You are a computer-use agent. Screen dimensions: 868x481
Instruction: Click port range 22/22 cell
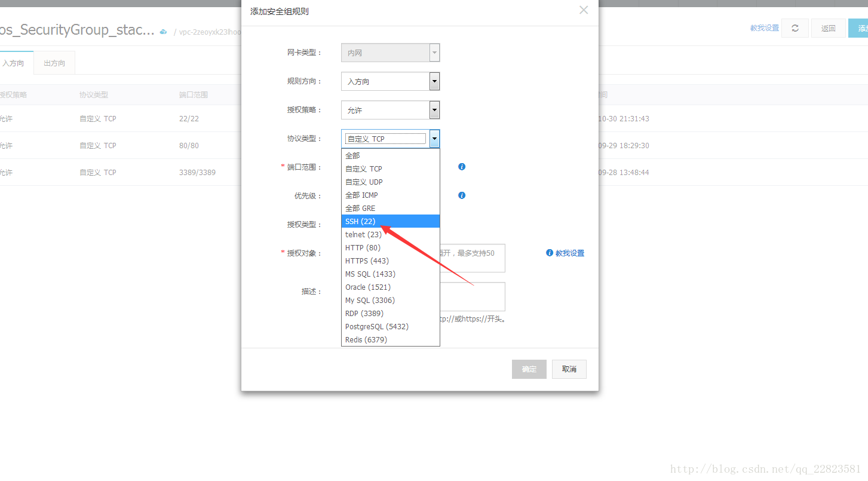[x=189, y=119]
